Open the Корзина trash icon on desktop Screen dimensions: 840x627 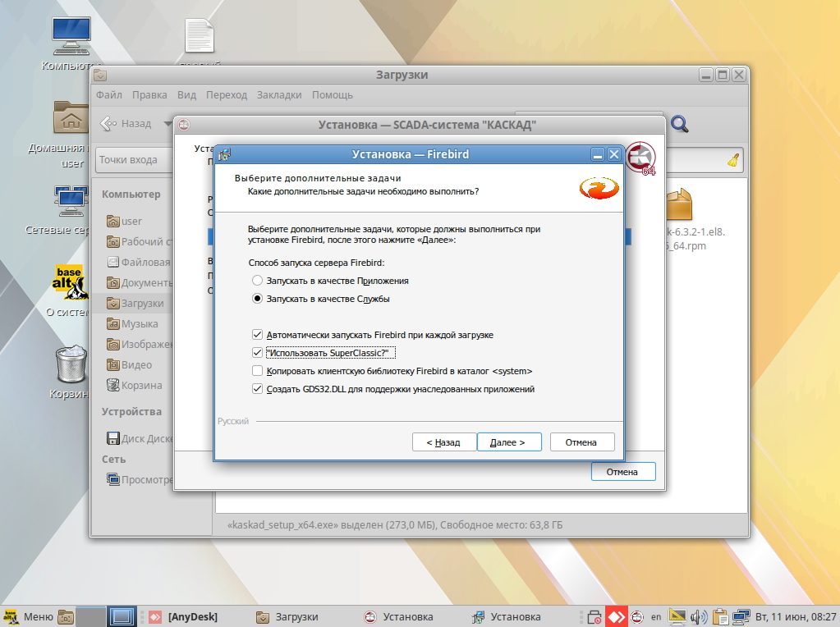[71, 364]
